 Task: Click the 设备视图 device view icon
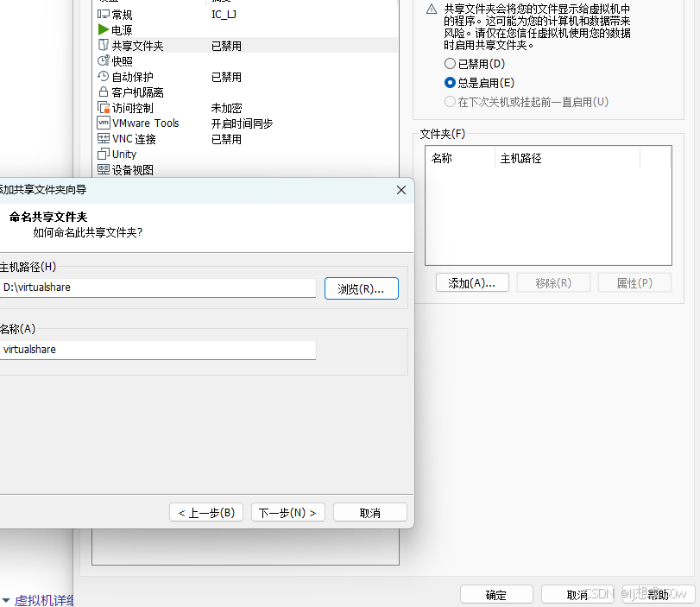(103, 169)
